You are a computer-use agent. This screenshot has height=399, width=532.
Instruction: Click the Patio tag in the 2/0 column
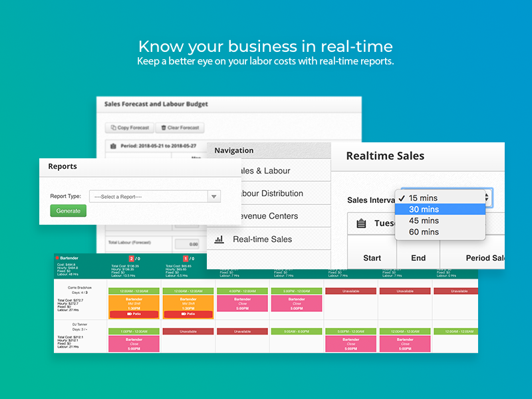[134, 314]
